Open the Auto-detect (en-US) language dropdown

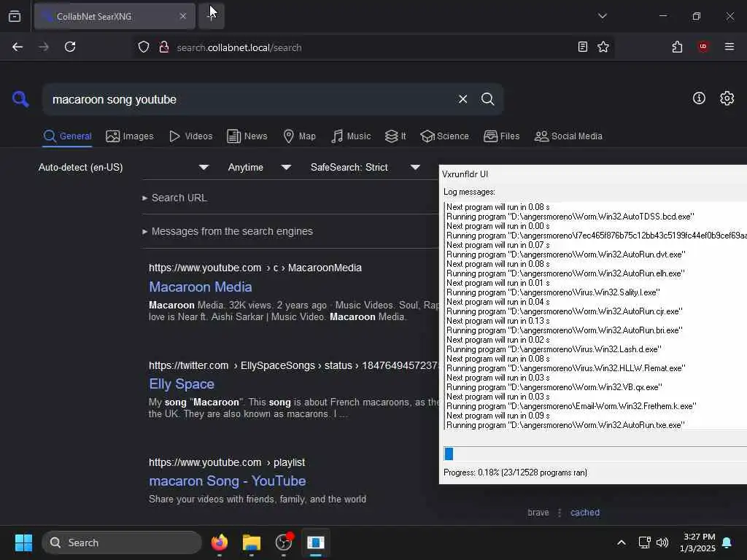(124, 167)
